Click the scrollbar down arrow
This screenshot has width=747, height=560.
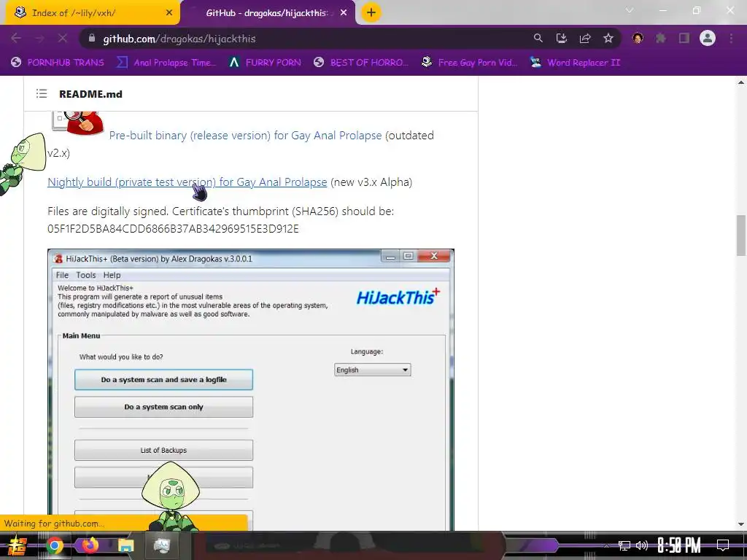coord(741,524)
